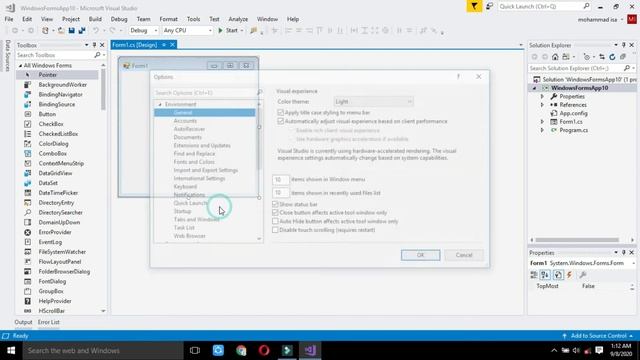Click the Quick Launch search box

540,6
